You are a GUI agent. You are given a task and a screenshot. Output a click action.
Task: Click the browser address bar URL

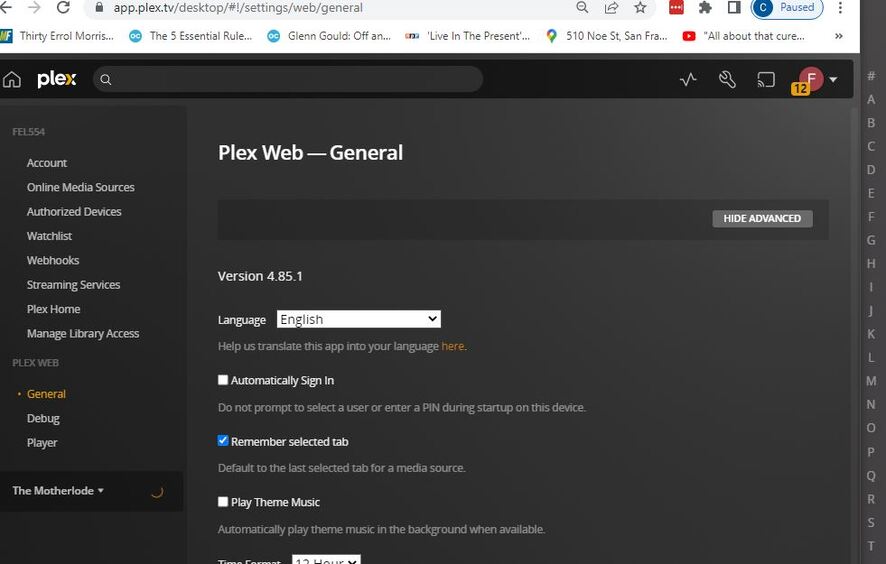[238, 7]
